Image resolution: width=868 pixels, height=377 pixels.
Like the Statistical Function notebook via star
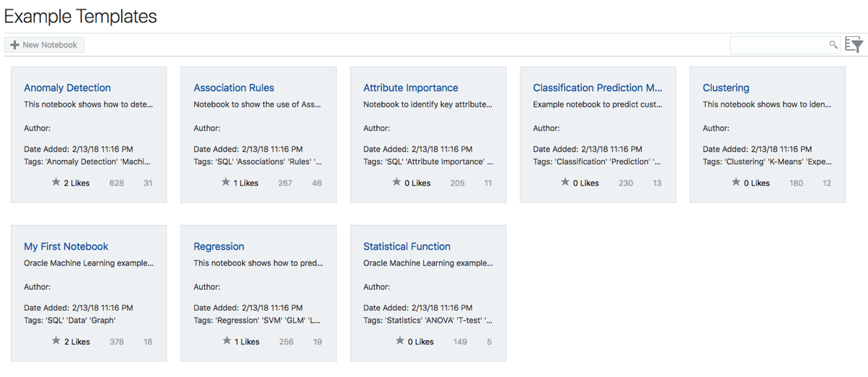(x=399, y=341)
